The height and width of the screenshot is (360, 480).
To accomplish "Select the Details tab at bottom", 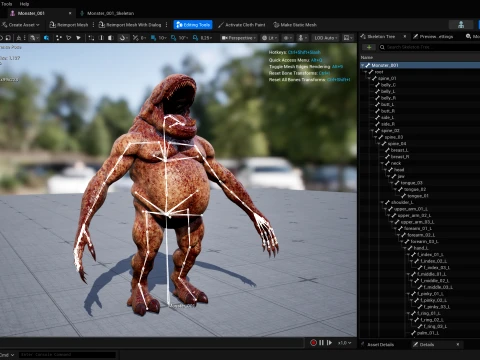I will tap(427, 344).
